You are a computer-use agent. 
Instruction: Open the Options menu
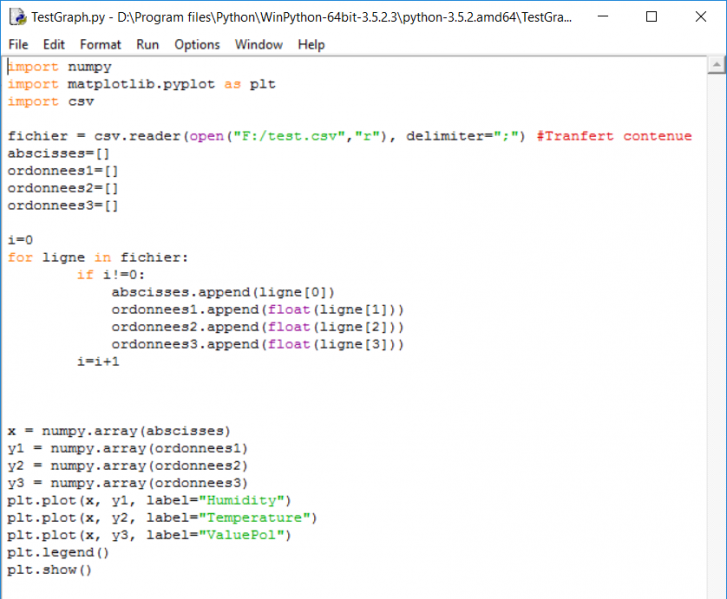(x=197, y=44)
